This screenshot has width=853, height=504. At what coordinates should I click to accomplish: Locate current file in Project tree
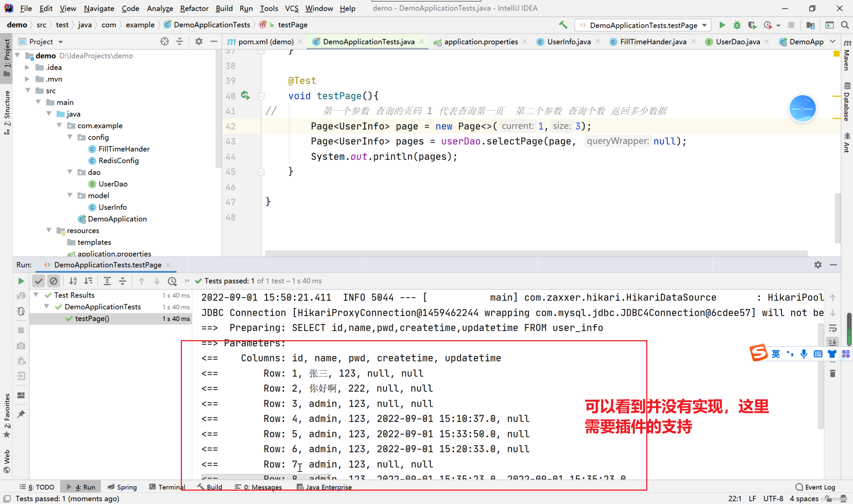[x=165, y=41]
